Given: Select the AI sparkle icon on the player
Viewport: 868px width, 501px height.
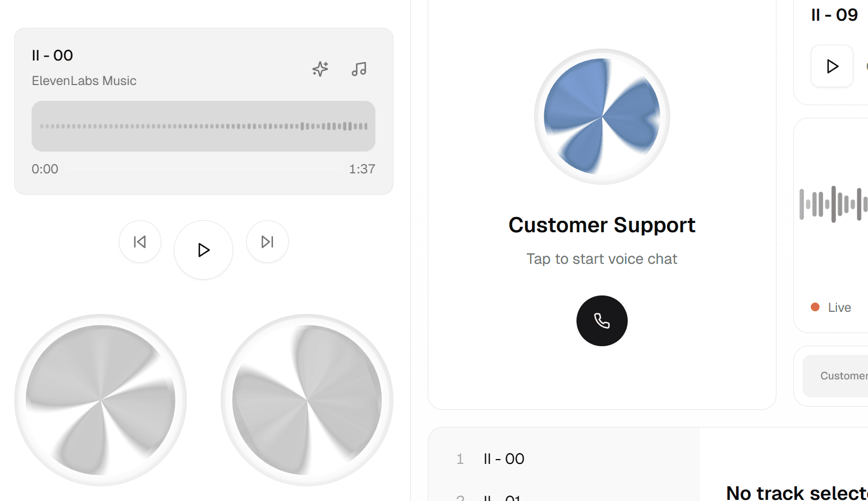Looking at the screenshot, I should tap(320, 69).
